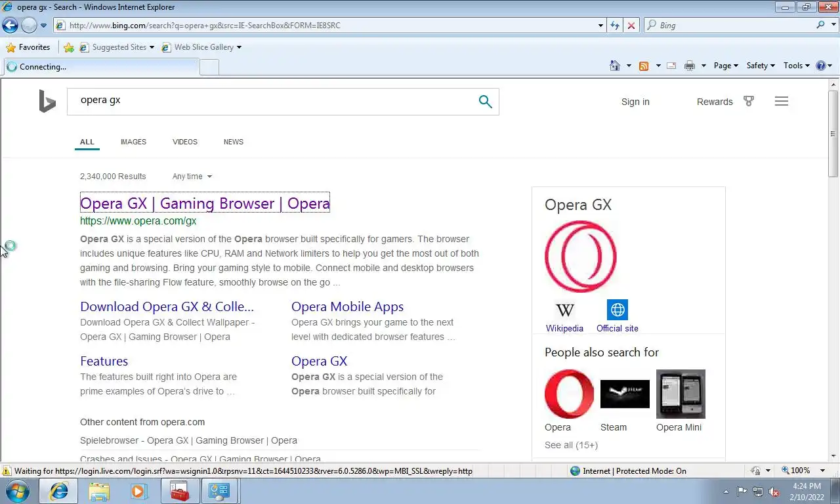The width and height of the screenshot is (840, 504).
Task: Open the Favorites star button
Action: (28, 47)
